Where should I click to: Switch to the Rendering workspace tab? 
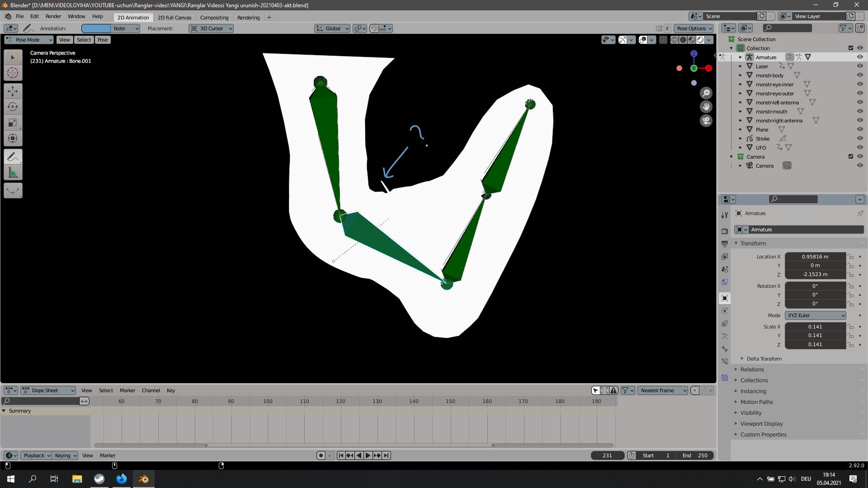click(248, 18)
